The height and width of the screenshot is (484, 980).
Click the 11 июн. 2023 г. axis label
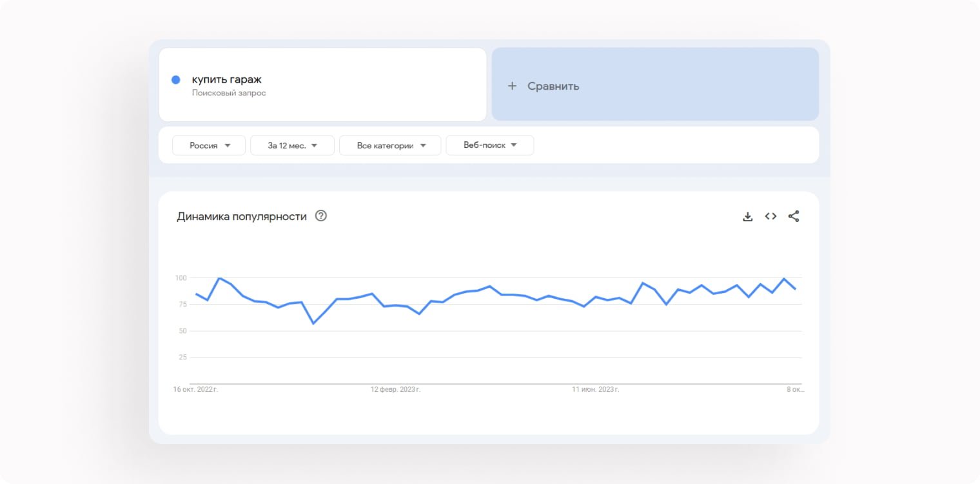(596, 390)
